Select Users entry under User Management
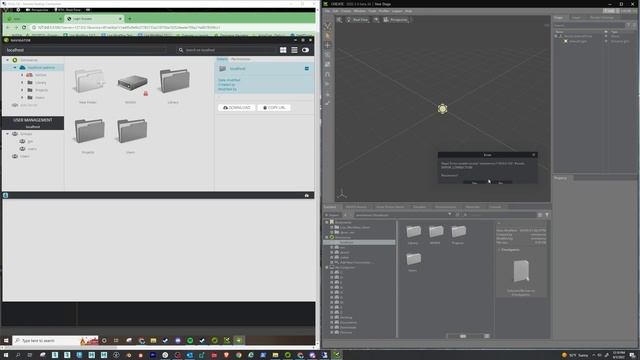This screenshot has width=640, height=360. [x=21, y=156]
